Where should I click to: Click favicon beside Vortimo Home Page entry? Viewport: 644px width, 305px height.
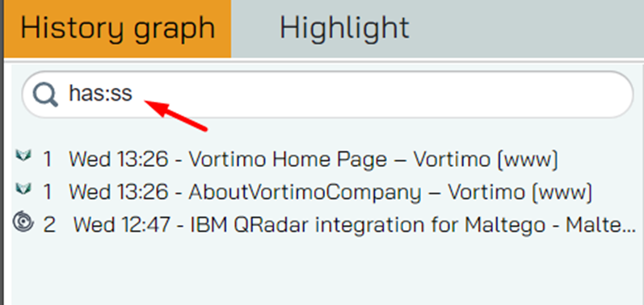(x=23, y=157)
